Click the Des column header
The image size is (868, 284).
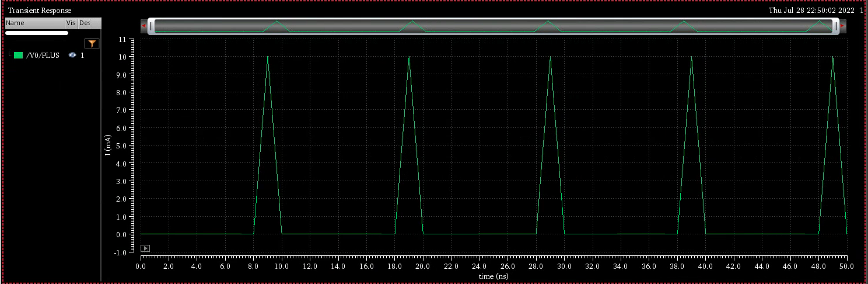[x=85, y=23]
